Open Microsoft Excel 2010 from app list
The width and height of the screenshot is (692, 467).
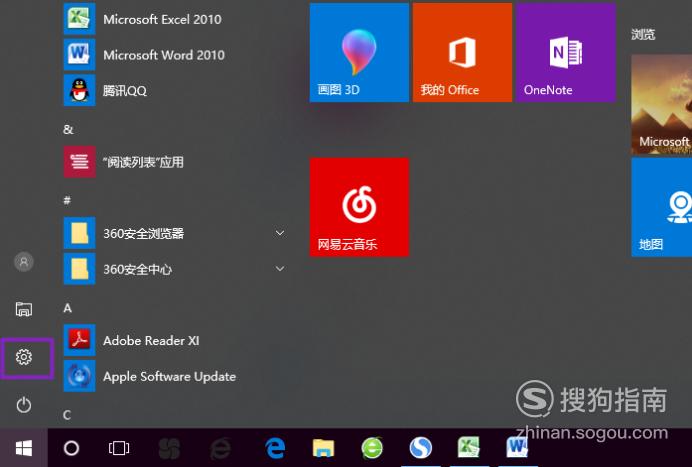pyautogui.click(x=177, y=19)
